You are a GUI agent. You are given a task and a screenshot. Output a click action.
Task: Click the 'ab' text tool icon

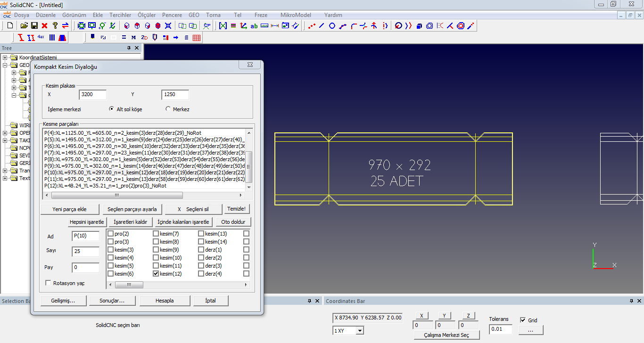pyautogui.click(x=254, y=25)
